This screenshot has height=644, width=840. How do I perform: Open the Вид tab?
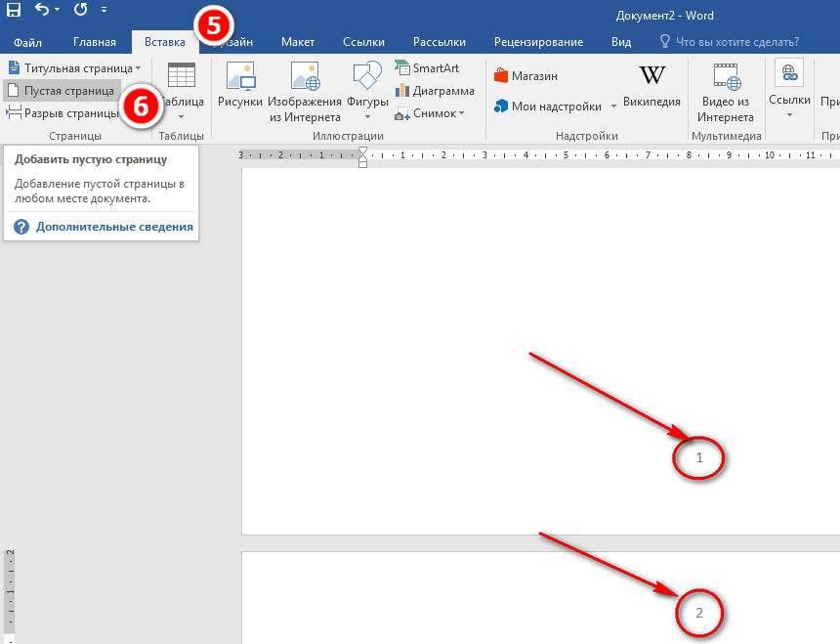coord(621,42)
